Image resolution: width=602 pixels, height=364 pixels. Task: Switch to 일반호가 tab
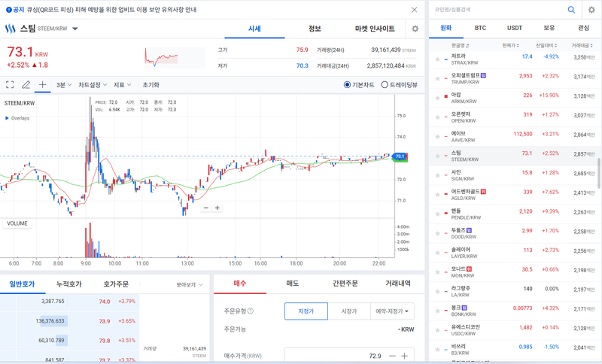pos(23,284)
